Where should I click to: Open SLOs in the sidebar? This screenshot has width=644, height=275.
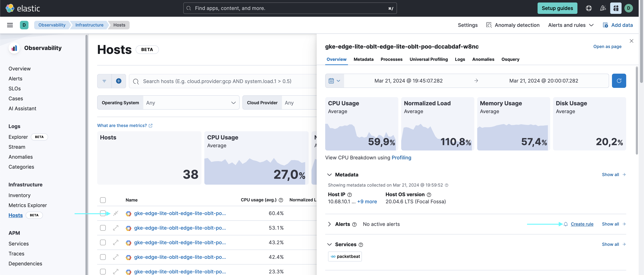[14, 89]
